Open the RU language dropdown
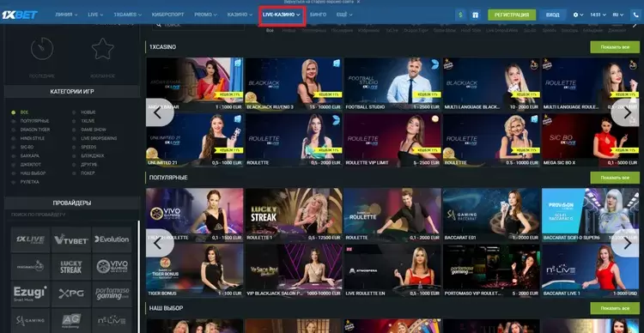 click(x=617, y=15)
